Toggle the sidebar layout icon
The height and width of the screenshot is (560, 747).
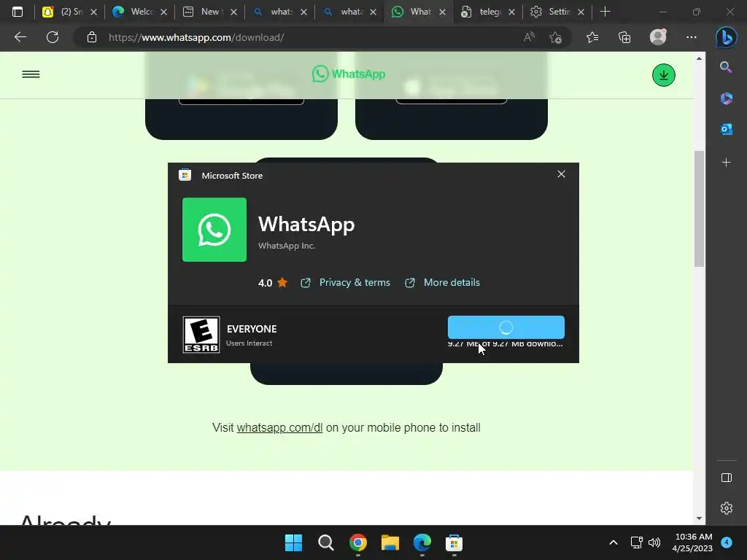pyautogui.click(x=726, y=478)
